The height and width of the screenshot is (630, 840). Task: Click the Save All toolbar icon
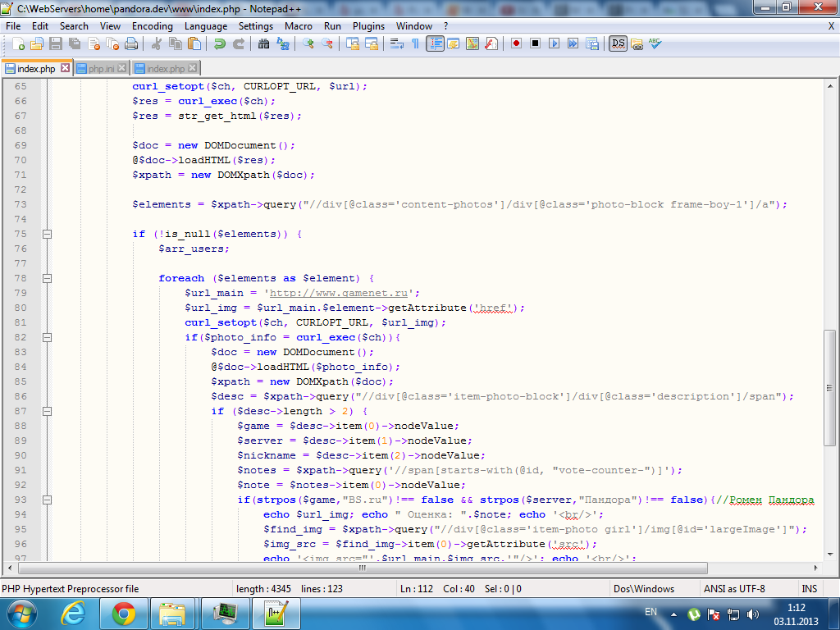pyautogui.click(x=75, y=43)
